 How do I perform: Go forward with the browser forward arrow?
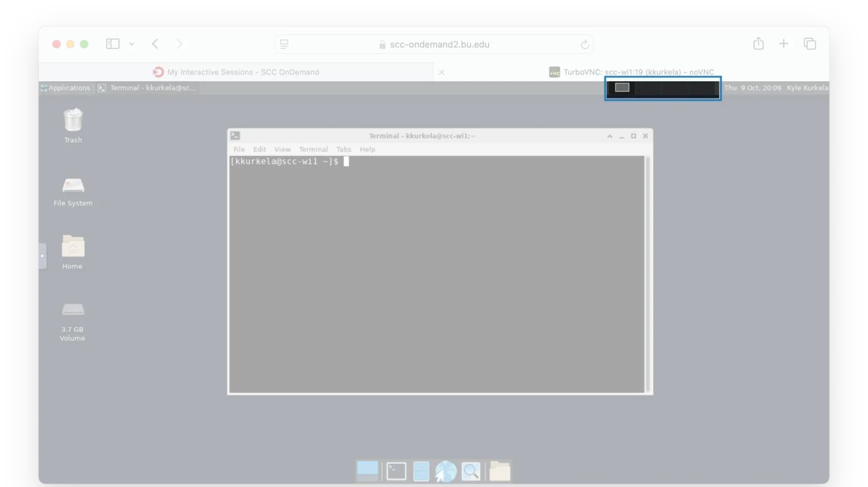click(x=179, y=44)
